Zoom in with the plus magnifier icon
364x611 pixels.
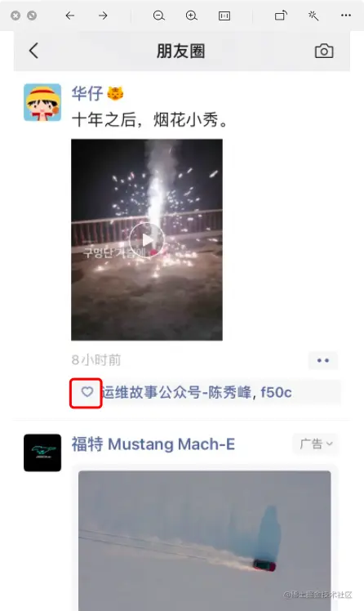coord(192,16)
